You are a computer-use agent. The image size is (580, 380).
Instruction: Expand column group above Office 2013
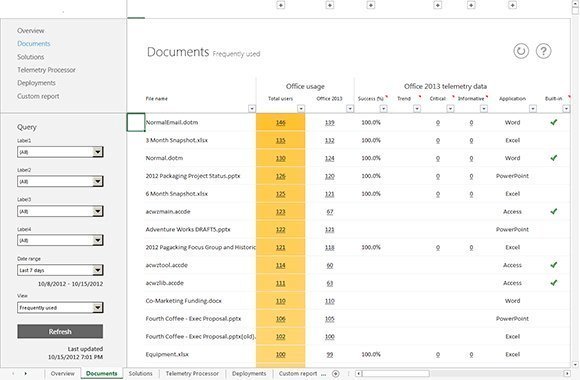tap(330, 5)
